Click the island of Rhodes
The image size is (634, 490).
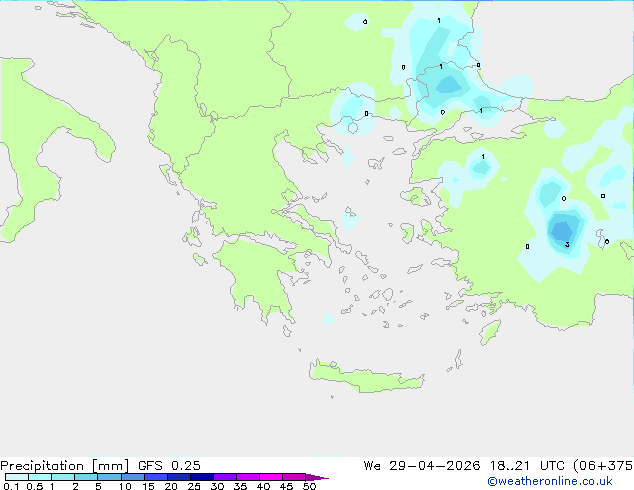point(490,332)
